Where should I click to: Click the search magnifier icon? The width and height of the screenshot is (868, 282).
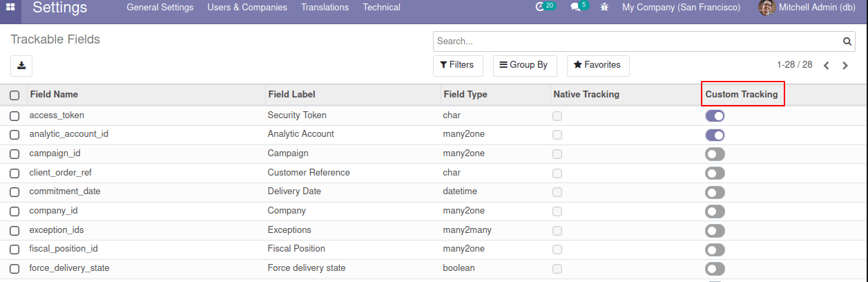[848, 42]
